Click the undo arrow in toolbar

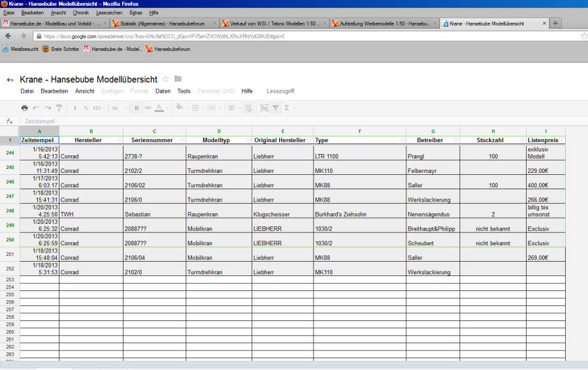tap(36, 108)
